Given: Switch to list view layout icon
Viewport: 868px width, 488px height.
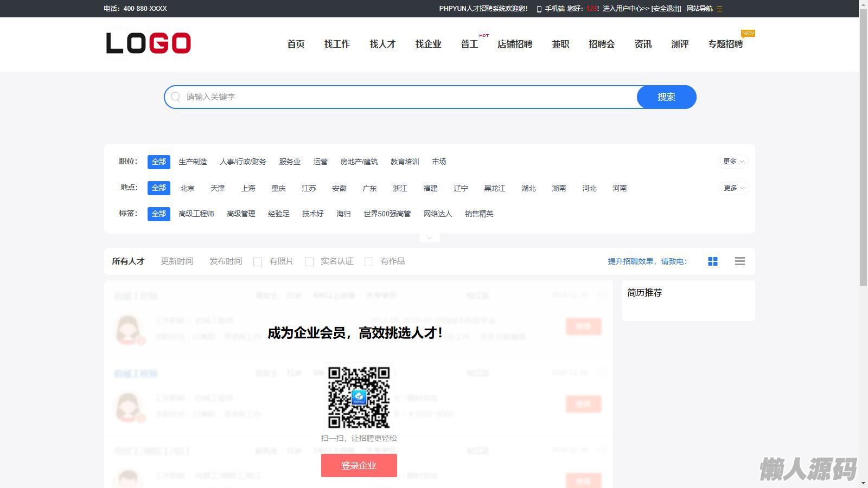Looking at the screenshot, I should 739,261.
